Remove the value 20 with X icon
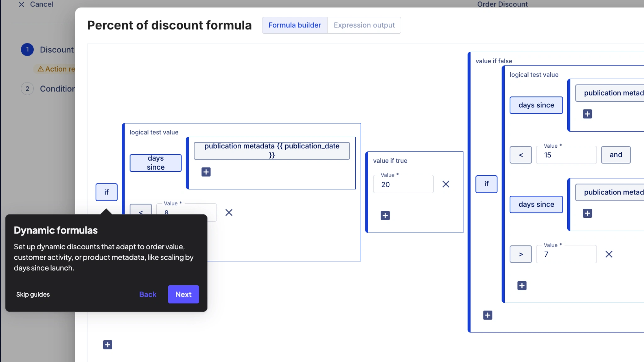The height and width of the screenshot is (362, 644). point(446,184)
